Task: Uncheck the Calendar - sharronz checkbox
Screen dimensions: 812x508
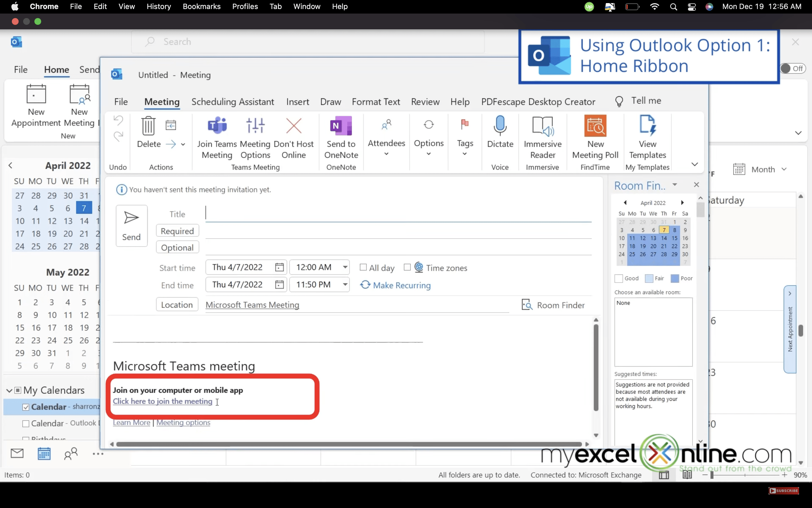Action: 25,407
